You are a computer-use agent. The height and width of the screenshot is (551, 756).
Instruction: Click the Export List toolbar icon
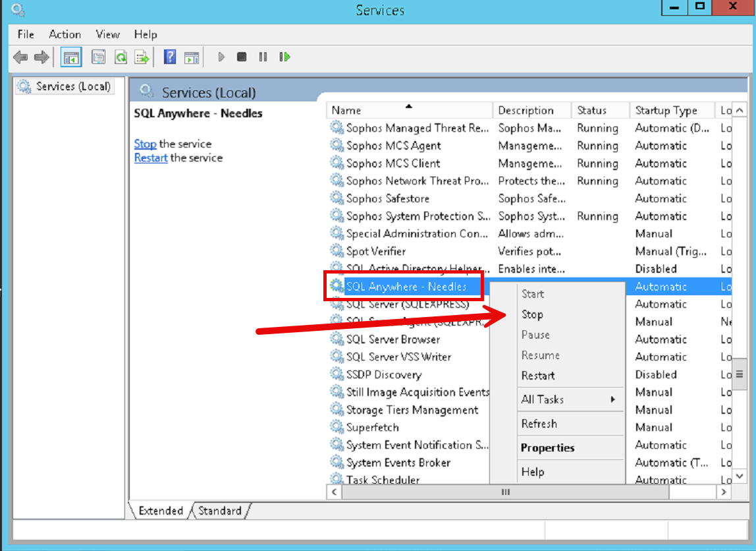[x=142, y=57]
